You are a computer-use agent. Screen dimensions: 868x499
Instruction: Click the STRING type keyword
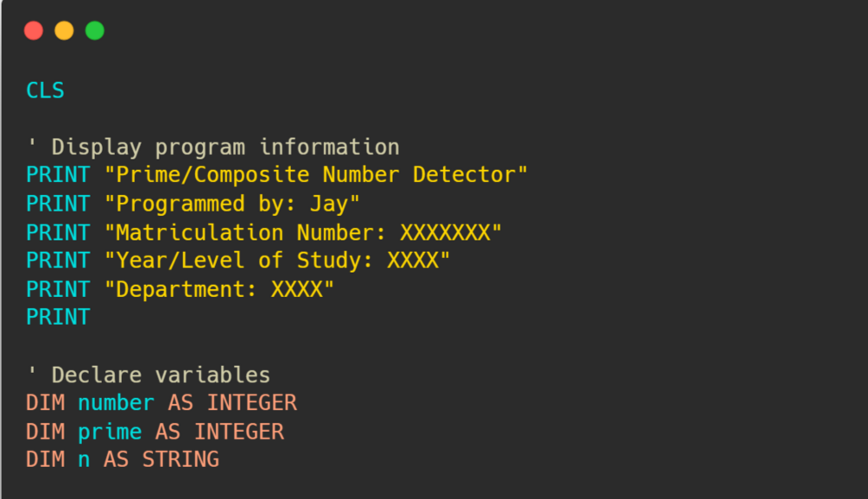[180, 459]
